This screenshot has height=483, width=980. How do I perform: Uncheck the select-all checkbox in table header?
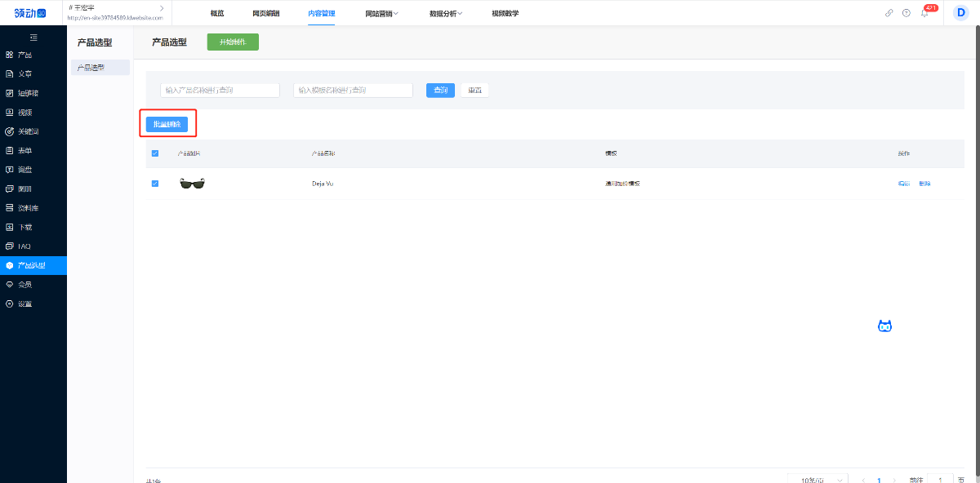coord(154,153)
